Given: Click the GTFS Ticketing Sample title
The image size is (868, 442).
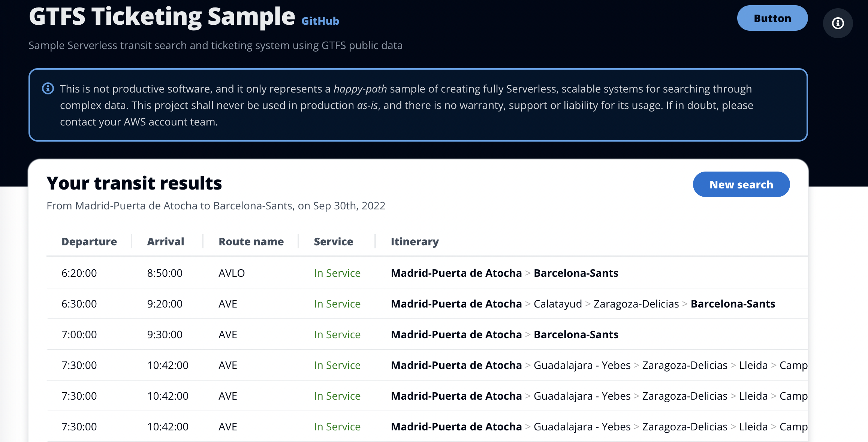Looking at the screenshot, I should (x=162, y=16).
